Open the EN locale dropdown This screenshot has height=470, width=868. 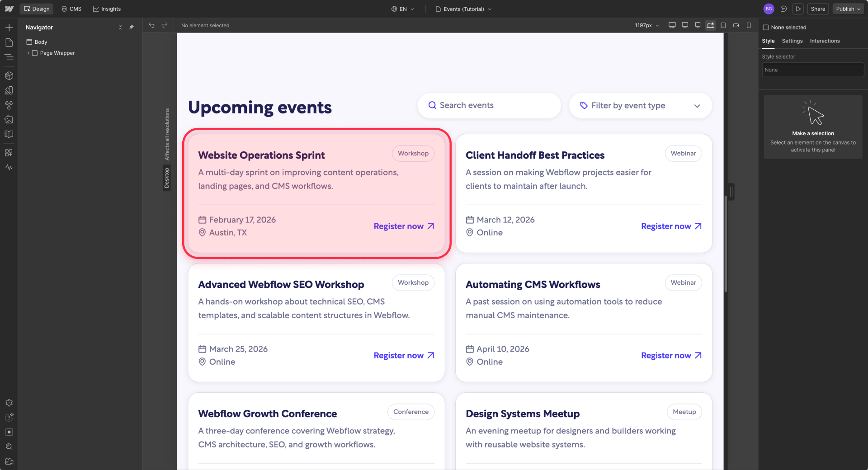click(x=403, y=9)
